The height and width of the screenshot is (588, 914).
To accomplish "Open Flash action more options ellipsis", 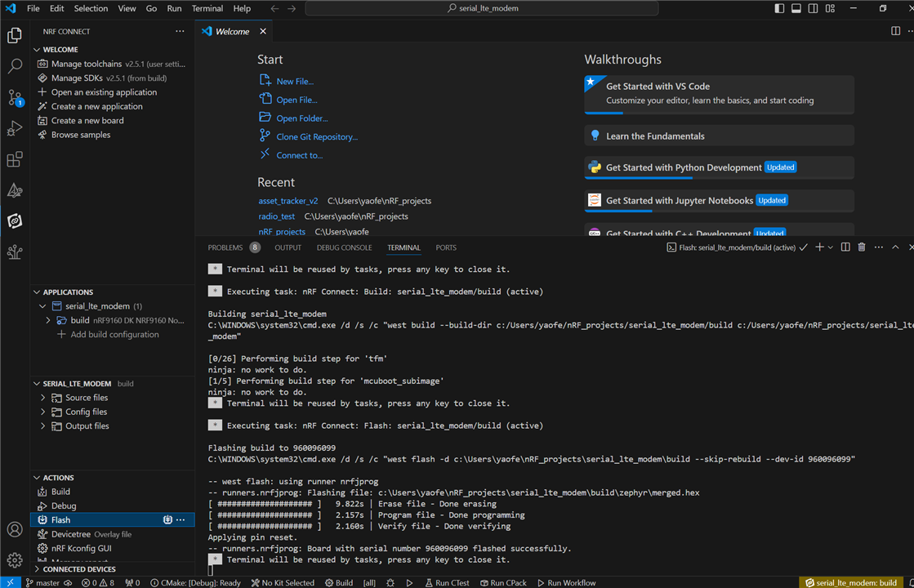I will point(181,520).
